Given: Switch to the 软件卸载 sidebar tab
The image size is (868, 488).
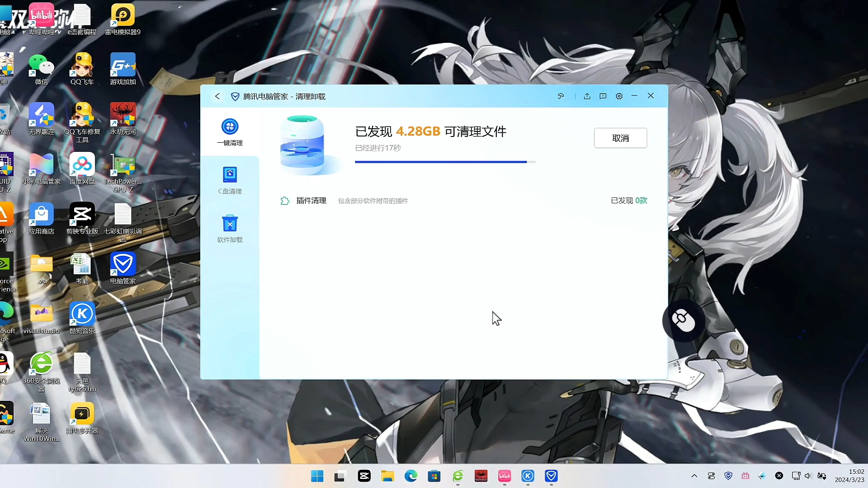Looking at the screenshot, I should (230, 229).
